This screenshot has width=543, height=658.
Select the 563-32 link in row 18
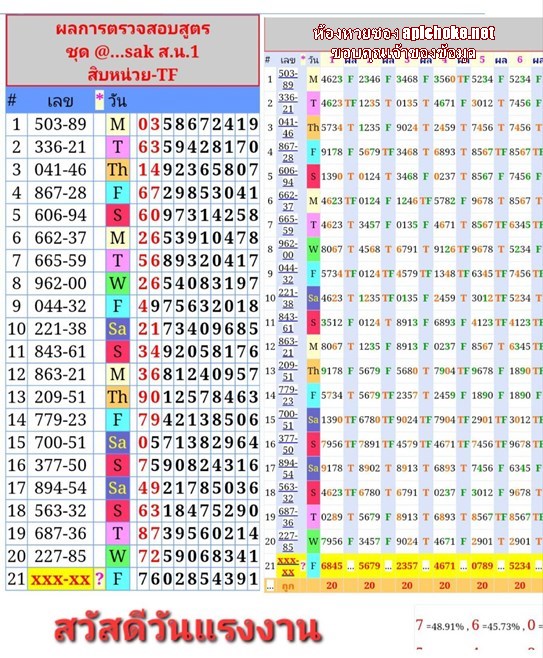click(288, 493)
